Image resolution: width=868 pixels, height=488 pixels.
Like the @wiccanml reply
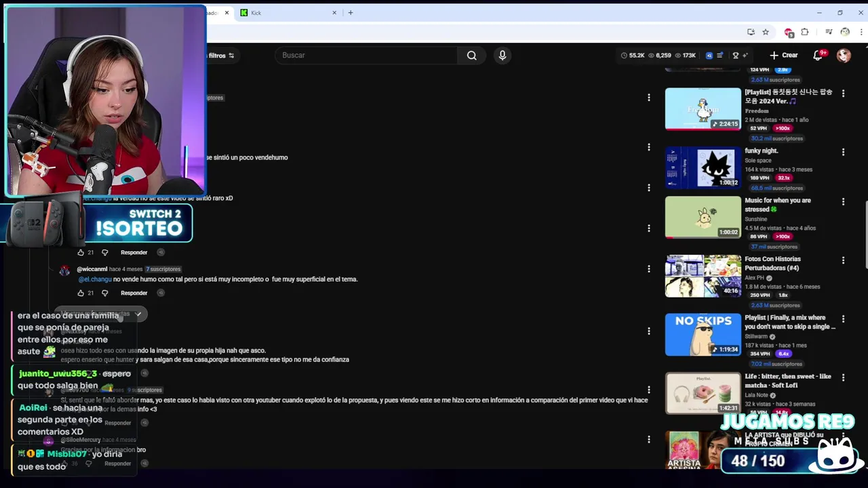(81, 293)
